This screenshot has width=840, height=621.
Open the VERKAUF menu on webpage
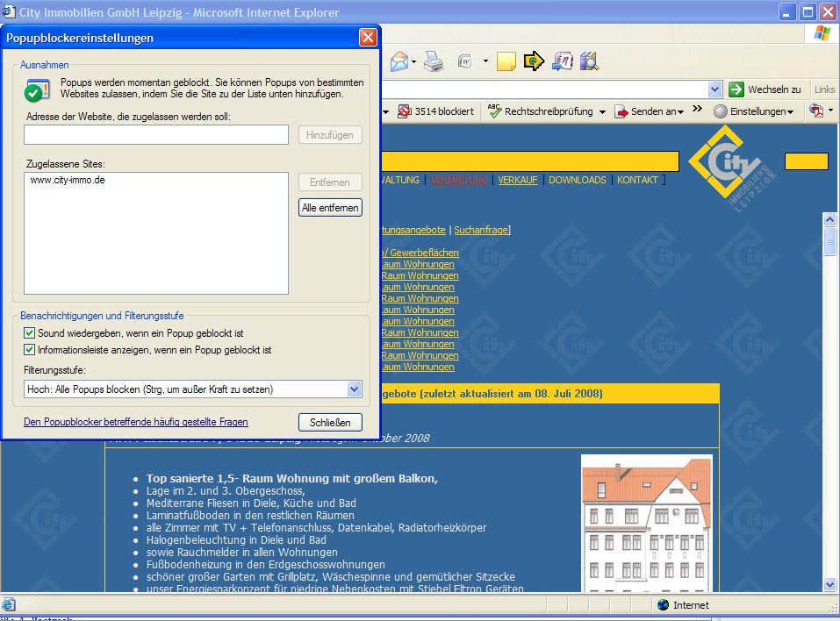(x=518, y=180)
